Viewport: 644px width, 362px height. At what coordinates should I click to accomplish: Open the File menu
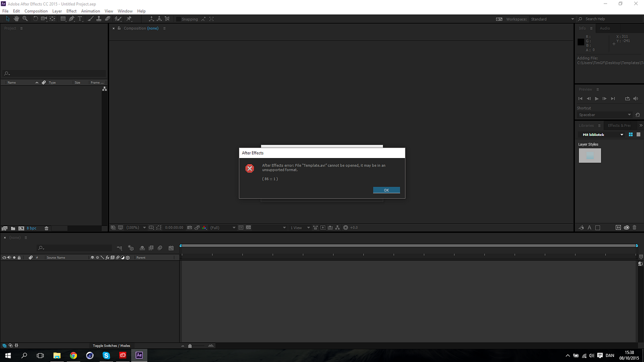pos(5,11)
